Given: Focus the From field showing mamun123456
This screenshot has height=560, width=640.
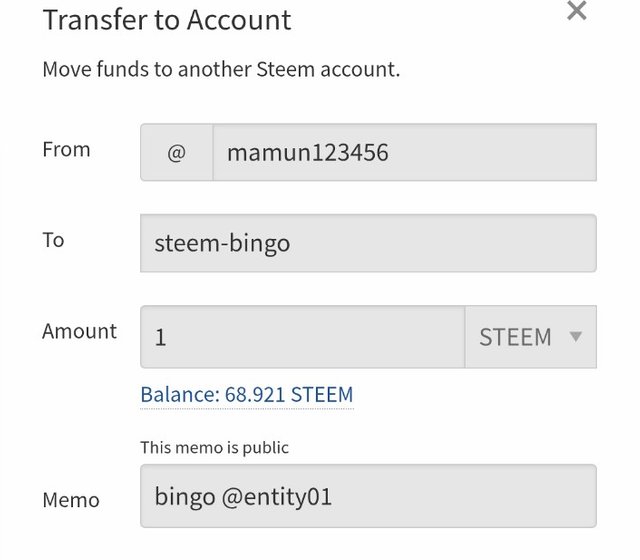Looking at the screenshot, I should point(404,153).
